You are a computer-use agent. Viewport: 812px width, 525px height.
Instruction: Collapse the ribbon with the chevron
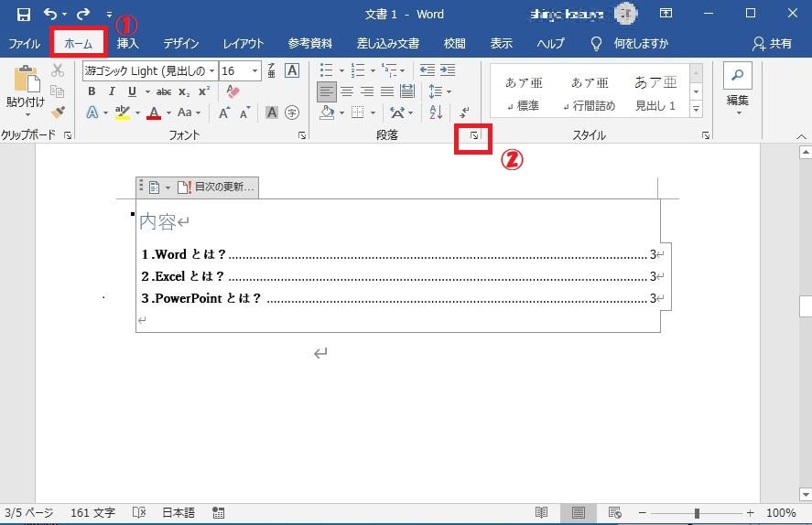pyautogui.click(x=801, y=136)
